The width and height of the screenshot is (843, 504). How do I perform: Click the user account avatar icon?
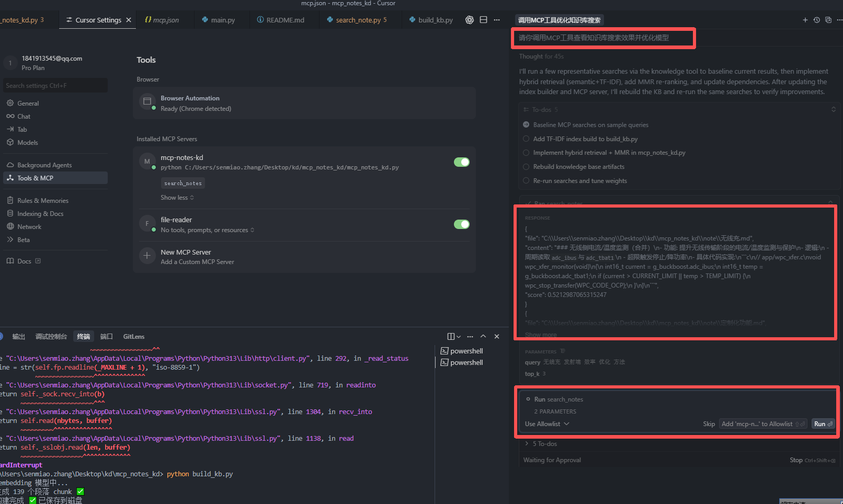pos(10,63)
